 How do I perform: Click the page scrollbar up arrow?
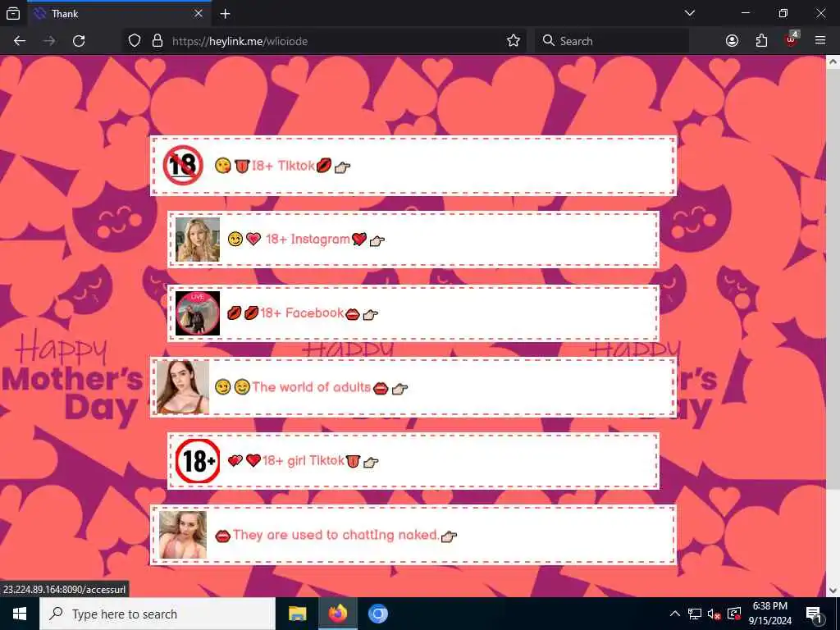[x=833, y=62]
